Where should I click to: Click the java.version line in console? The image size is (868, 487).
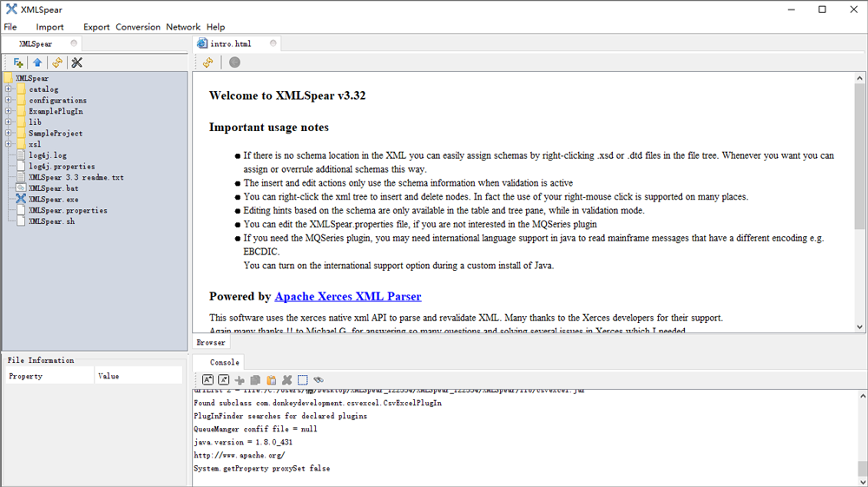pyautogui.click(x=243, y=442)
